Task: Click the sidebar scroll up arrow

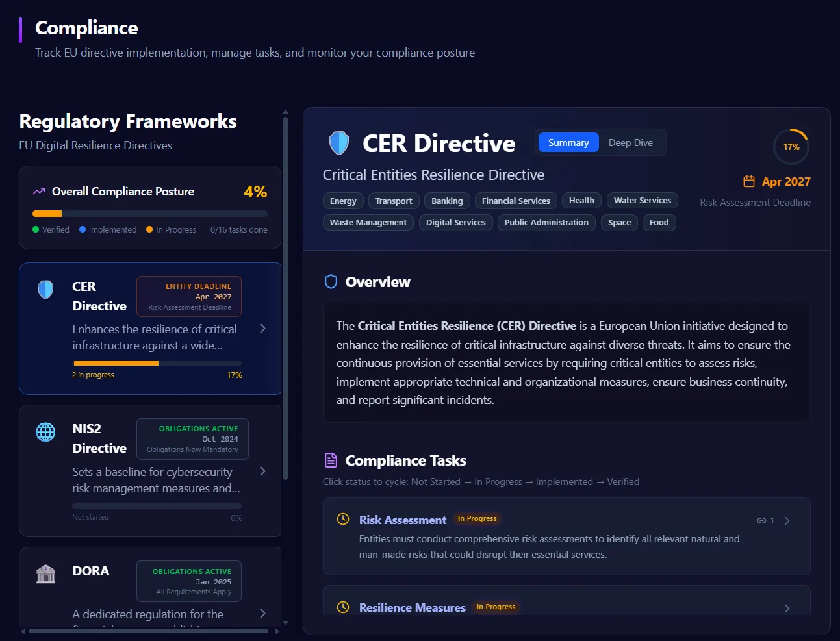Action: pyautogui.click(x=285, y=112)
